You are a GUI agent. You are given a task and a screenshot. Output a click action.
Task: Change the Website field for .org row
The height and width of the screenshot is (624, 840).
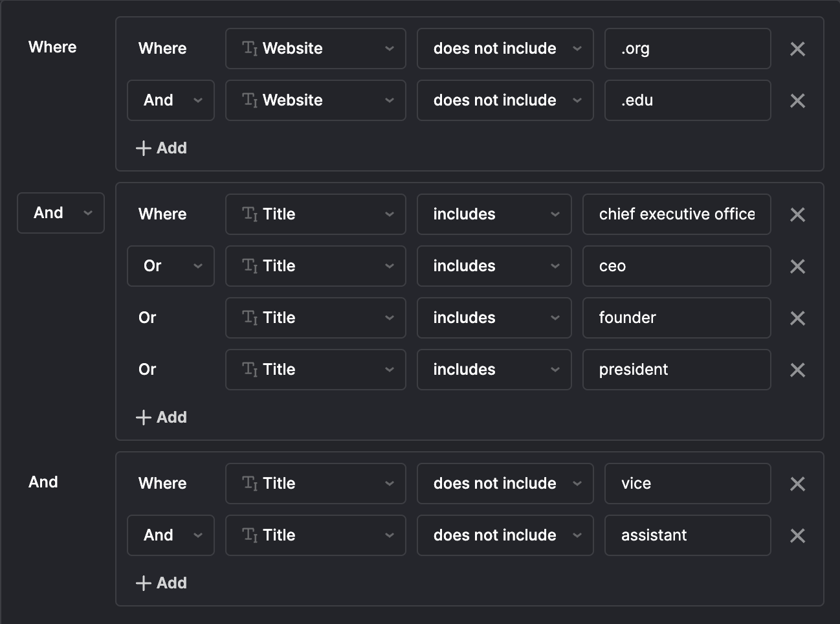tap(316, 49)
